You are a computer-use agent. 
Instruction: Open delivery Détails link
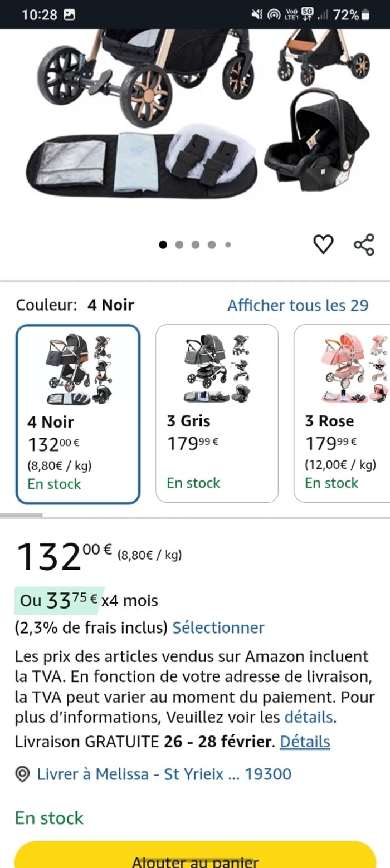pos(305,742)
